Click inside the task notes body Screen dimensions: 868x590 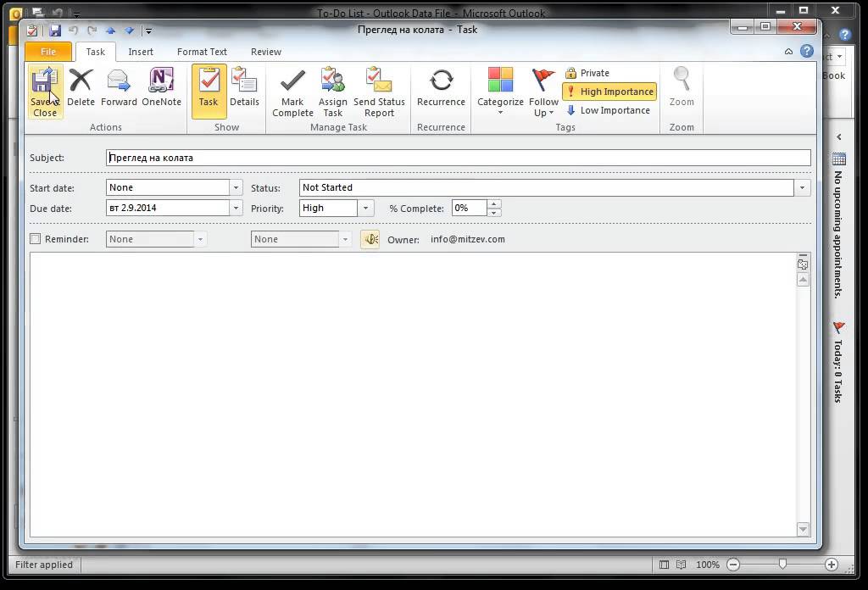click(413, 394)
